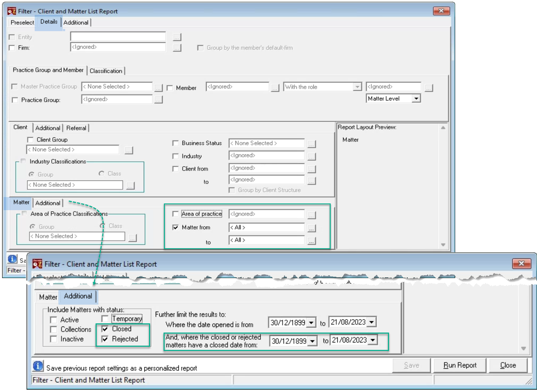The width and height of the screenshot is (537, 392).
Task: Click app icon in lower window title bar
Action: pos(37,264)
